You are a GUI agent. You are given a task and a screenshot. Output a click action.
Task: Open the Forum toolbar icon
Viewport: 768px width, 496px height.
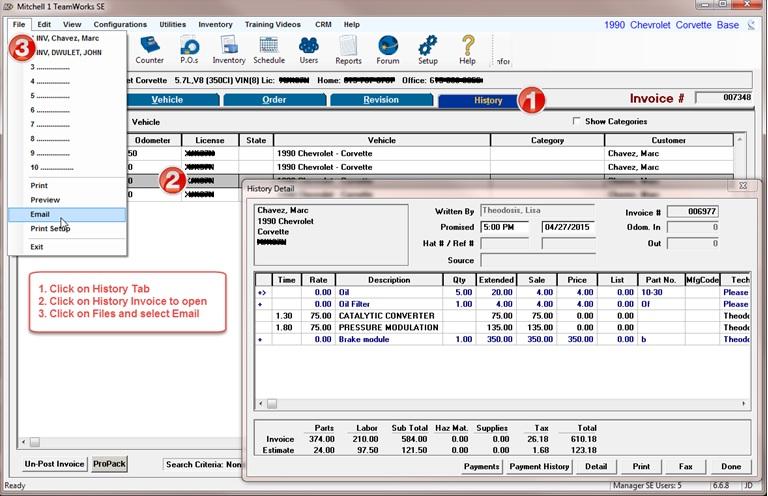[x=388, y=50]
